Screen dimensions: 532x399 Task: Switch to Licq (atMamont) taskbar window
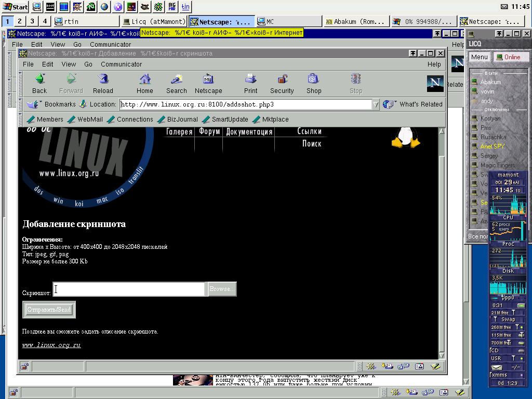click(154, 22)
